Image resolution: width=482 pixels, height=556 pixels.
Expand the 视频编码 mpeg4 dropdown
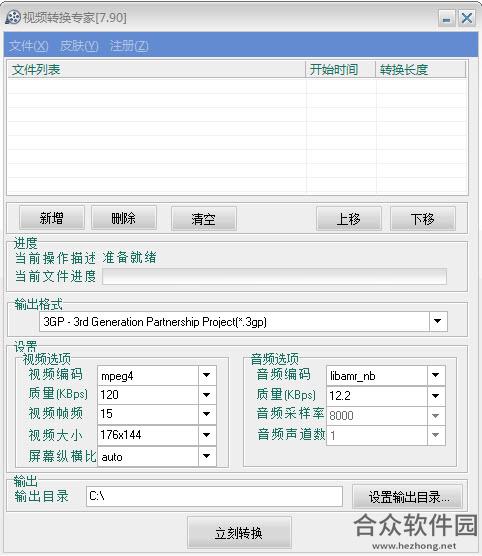[207, 375]
